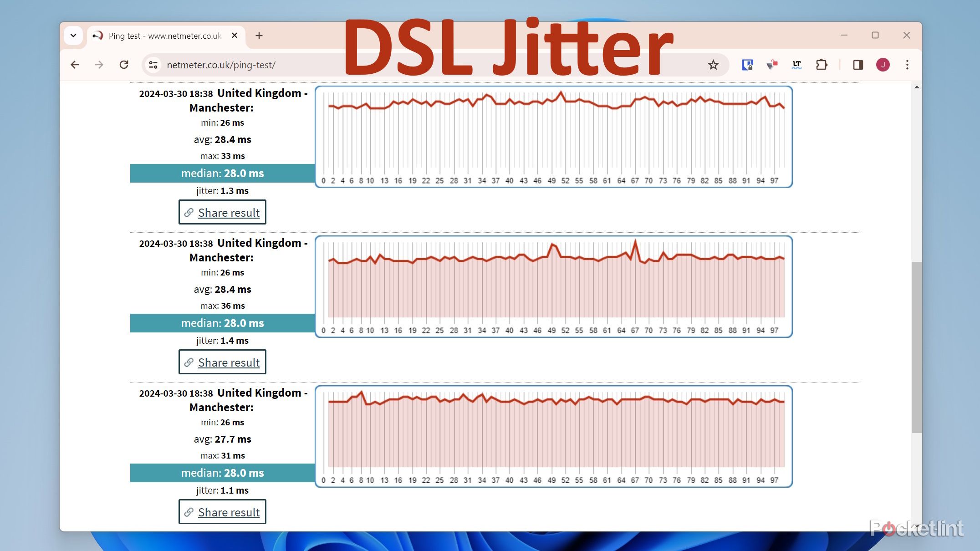Image resolution: width=980 pixels, height=551 pixels.
Task: Click the browser back arrow
Action: (75, 65)
